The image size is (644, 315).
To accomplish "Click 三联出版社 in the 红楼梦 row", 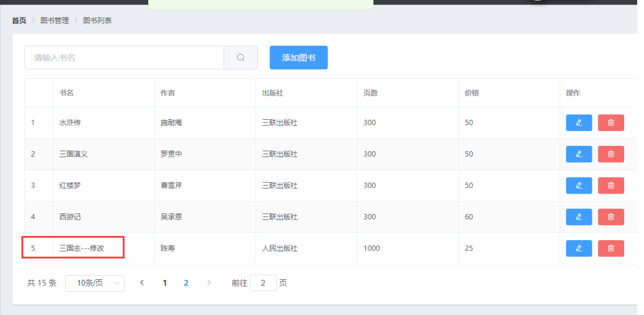I will click(280, 186).
